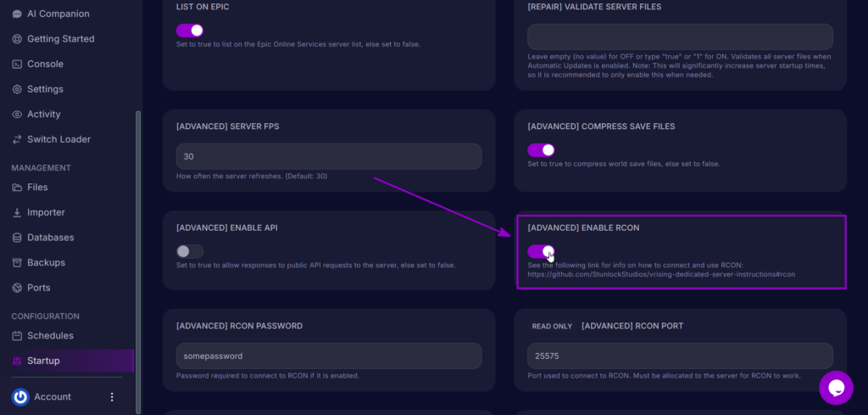The width and height of the screenshot is (868, 415).
Task: Click the "[ADVANCED] ENABLE API" heading
Action: point(227,228)
